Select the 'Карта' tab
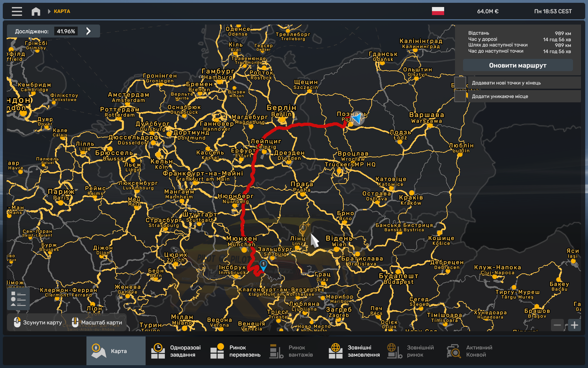 [116, 351]
